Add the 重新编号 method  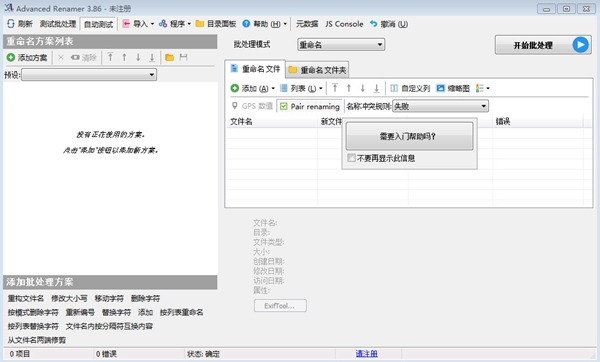[x=80, y=313]
